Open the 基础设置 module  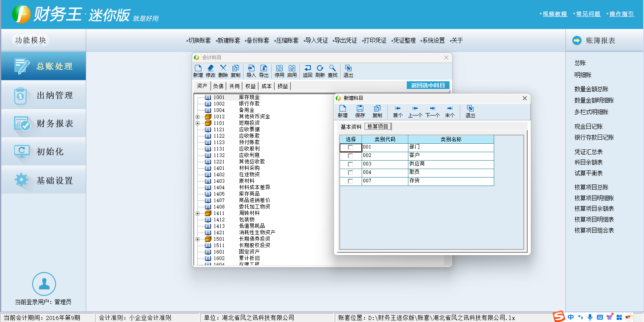point(43,180)
